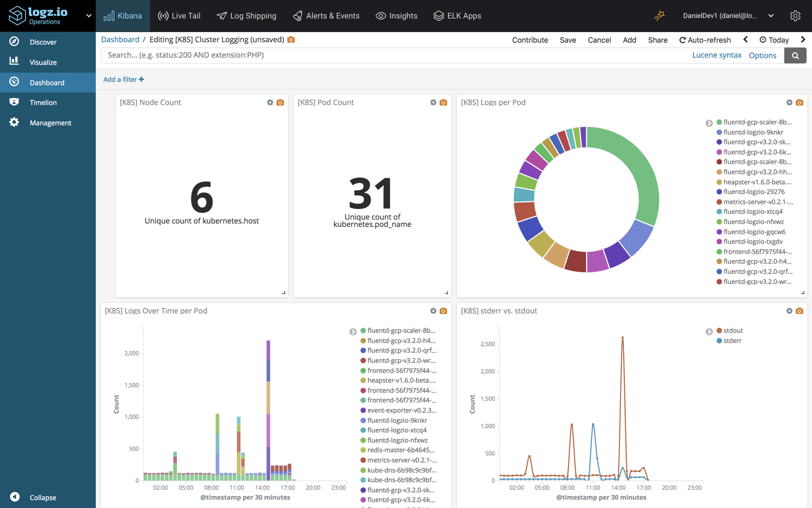
Task: Take a snapshot of the Node Count panel
Action: 280,103
